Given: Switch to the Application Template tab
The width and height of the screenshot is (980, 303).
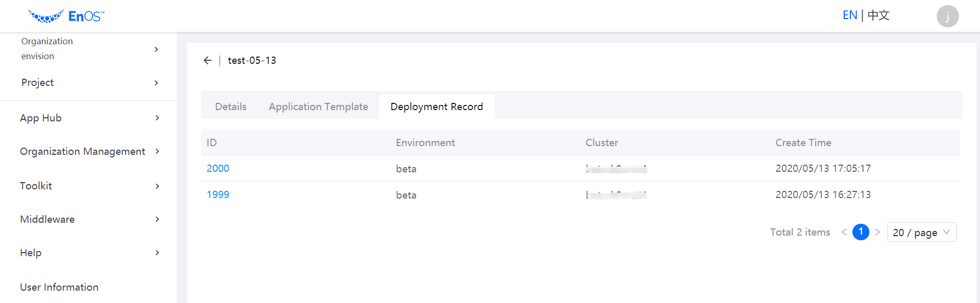Looking at the screenshot, I should [318, 106].
